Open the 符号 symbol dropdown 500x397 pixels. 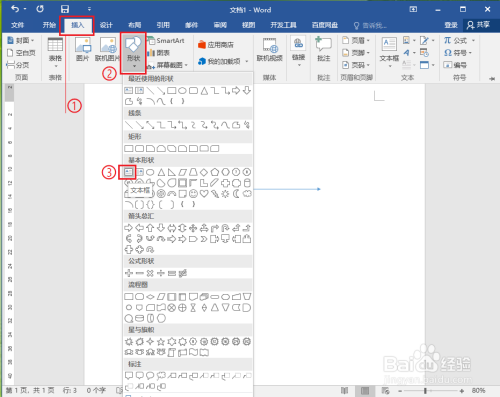click(470, 53)
